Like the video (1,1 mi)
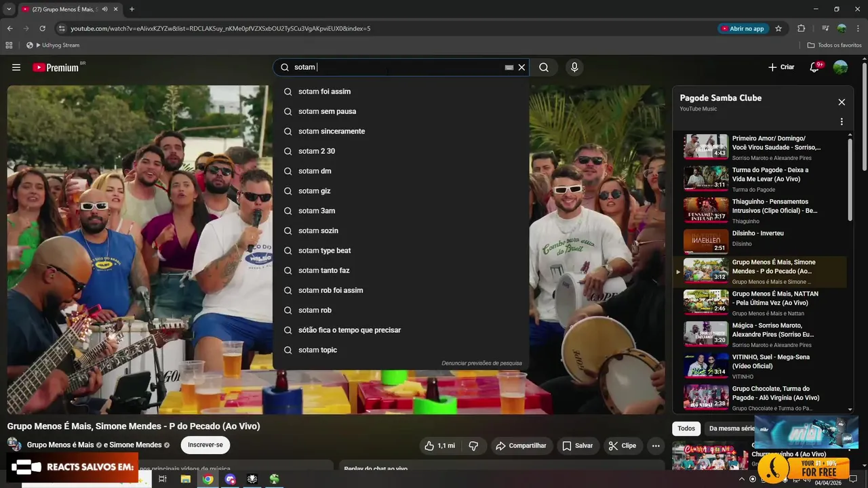This screenshot has height=488, width=868. [x=440, y=445]
